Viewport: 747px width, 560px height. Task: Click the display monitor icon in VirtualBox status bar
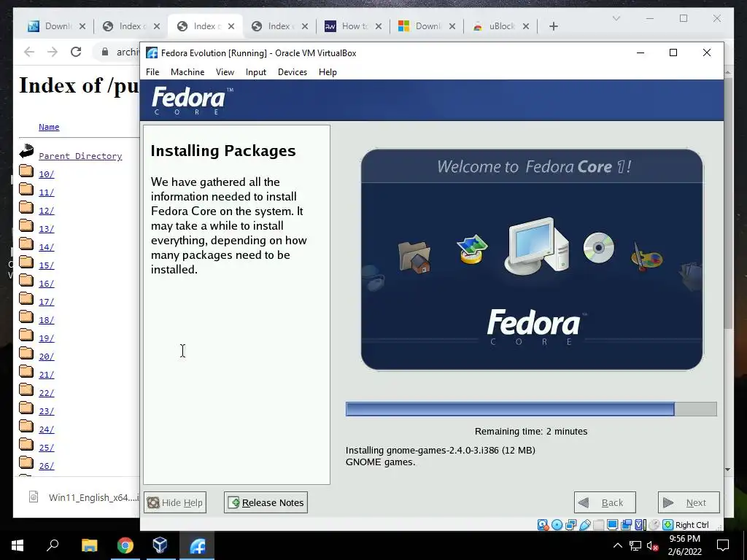click(x=613, y=525)
